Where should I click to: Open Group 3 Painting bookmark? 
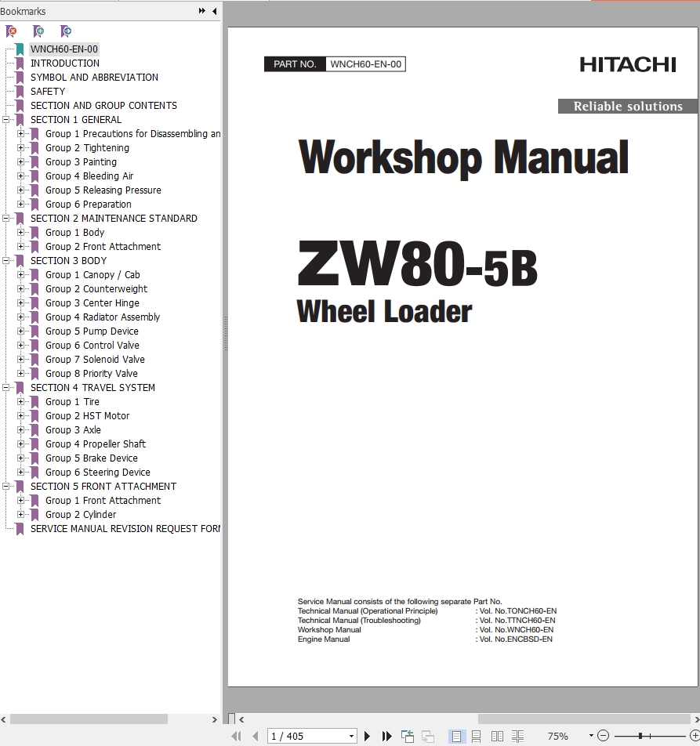pos(81,162)
